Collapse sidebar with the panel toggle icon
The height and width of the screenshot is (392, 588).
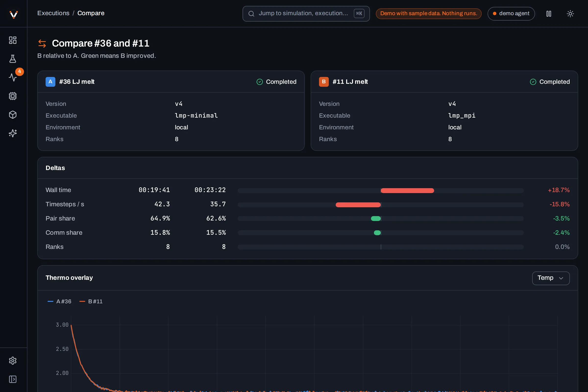[x=13, y=379]
